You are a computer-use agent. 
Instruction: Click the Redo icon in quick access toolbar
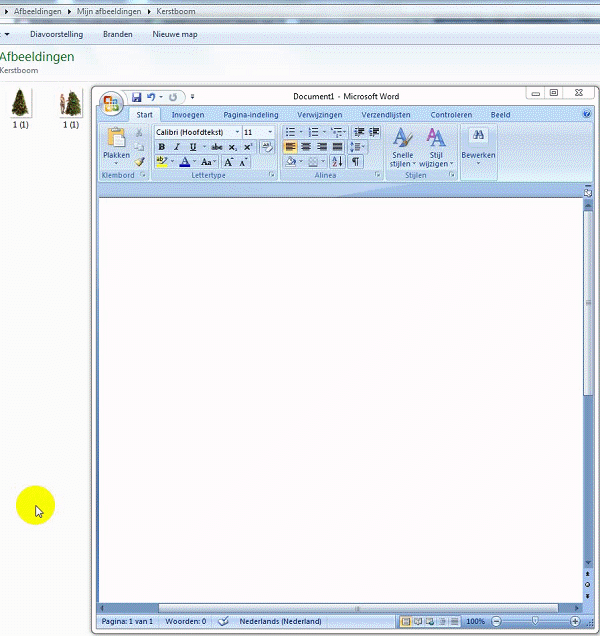[173, 97]
